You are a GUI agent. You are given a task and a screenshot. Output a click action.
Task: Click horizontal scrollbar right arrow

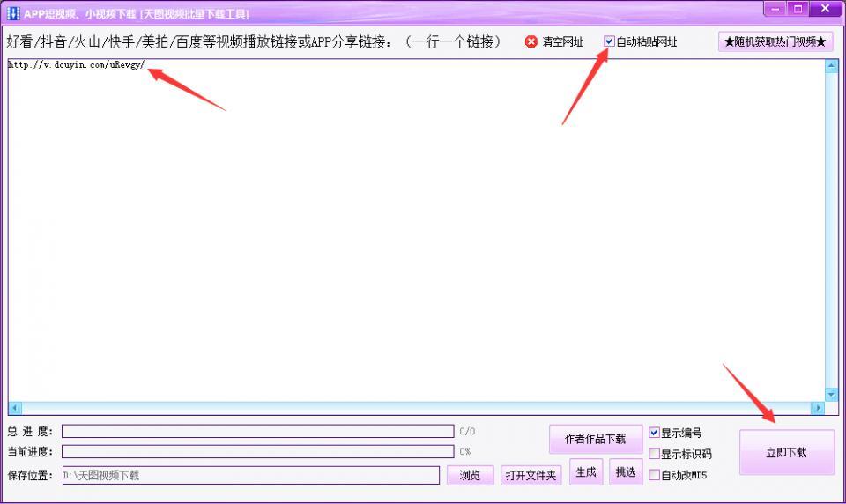click(819, 408)
